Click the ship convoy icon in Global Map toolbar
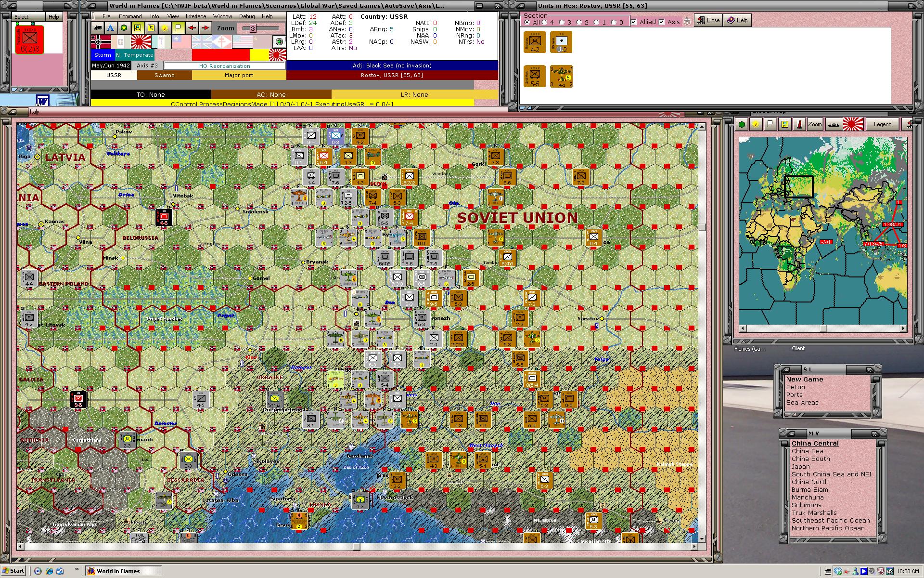The width and height of the screenshot is (924, 578). pyautogui.click(x=834, y=124)
